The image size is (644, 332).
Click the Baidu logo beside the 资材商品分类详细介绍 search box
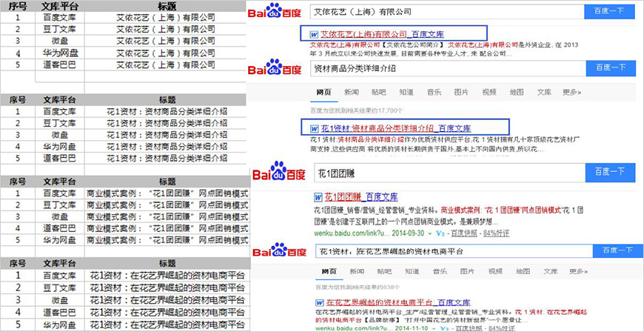pyautogui.click(x=275, y=68)
